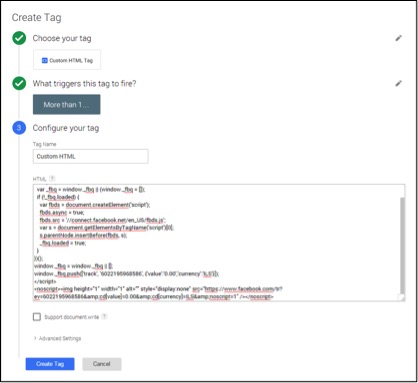Click the Configure your tag heading
Viewport: 418px width, 383px height.
tap(66, 128)
